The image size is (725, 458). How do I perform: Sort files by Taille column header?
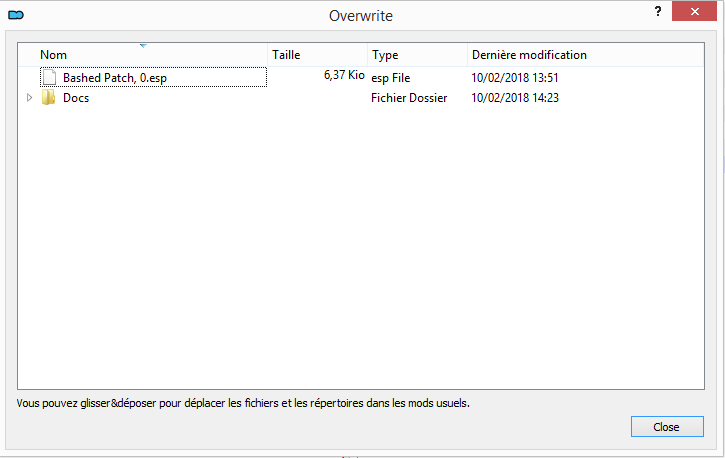coord(286,55)
